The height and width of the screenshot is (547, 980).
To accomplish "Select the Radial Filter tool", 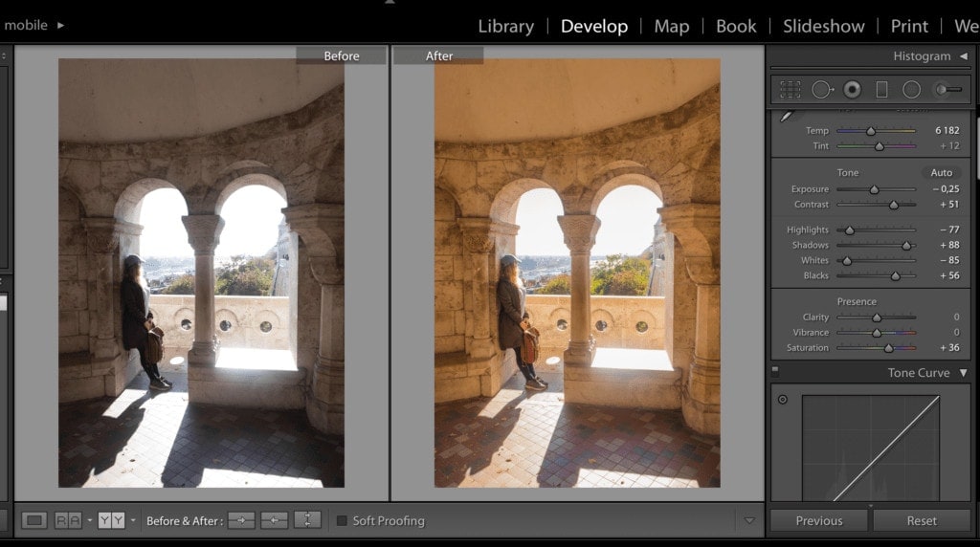I will pyautogui.click(x=911, y=90).
